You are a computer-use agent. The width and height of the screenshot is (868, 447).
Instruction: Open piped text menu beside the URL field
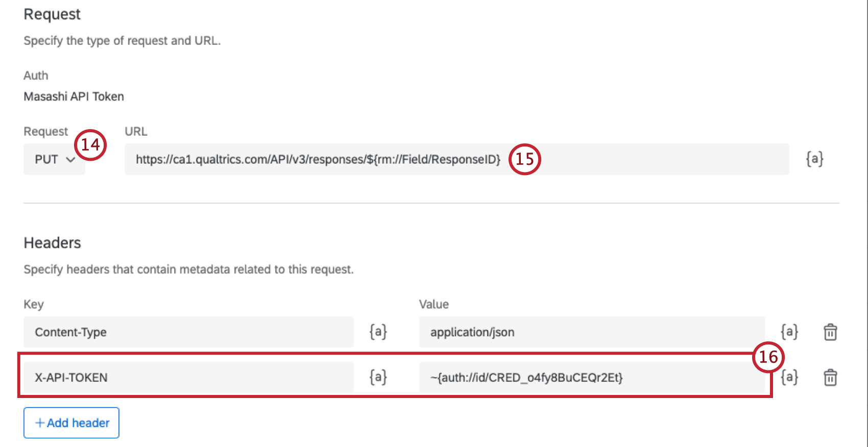click(x=815, y=159)
